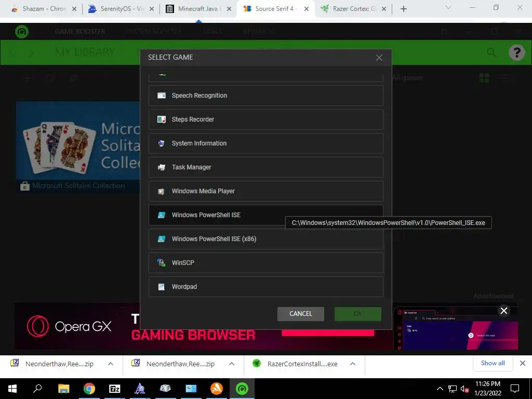532x399 pixels.
Task: Click the library search magnifier icon
Action: pyautogui.click(x=491, y=52)
